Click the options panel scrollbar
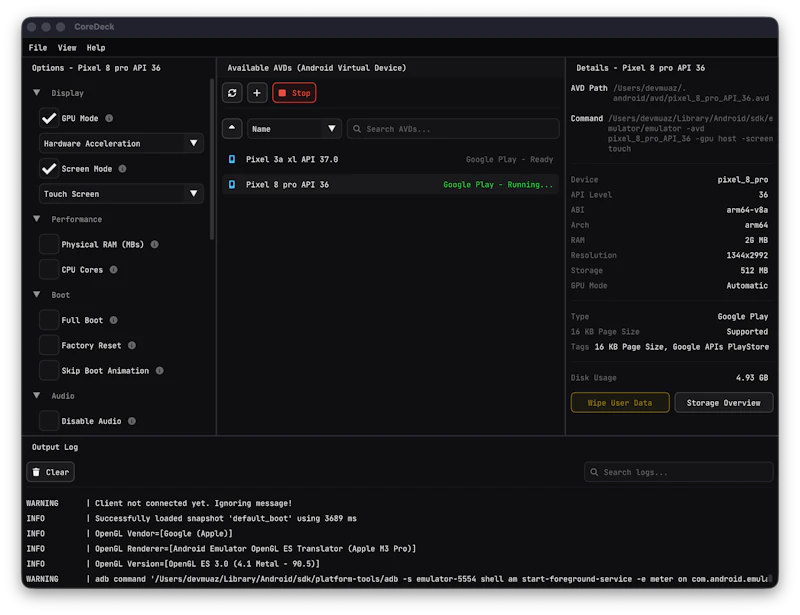This screenshot has height=615, width=800. pyautogui.click(x=212, y=159)
